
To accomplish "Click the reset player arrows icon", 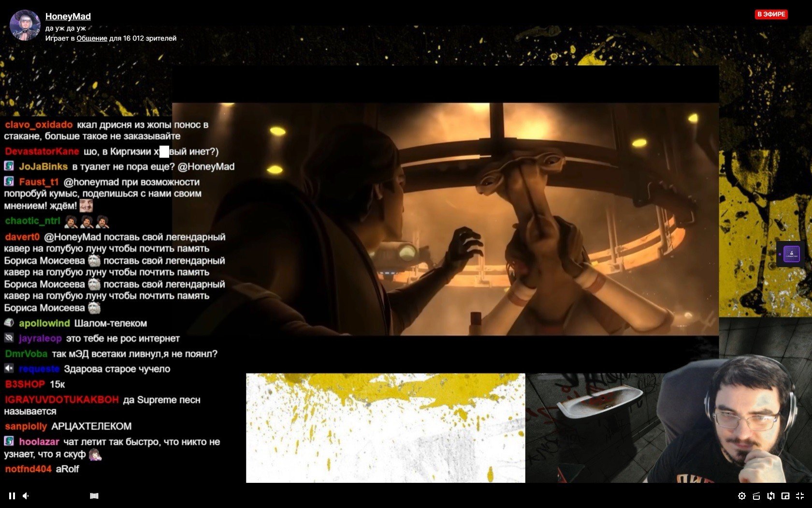I will click(x=771, y=495).
